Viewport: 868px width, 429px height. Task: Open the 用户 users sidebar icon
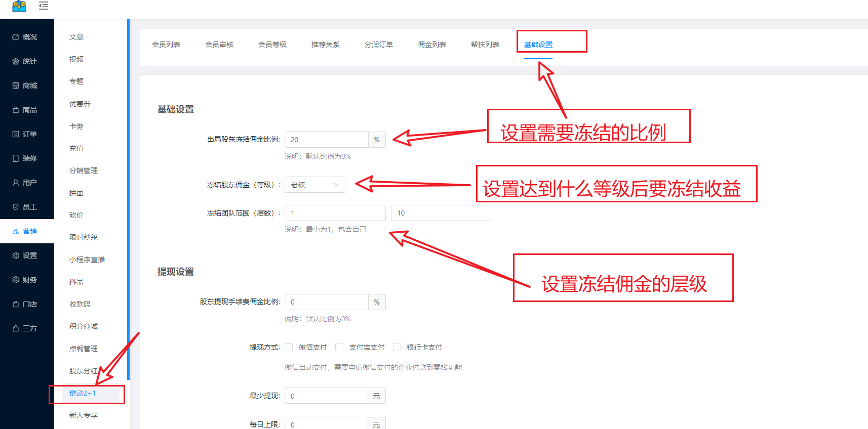click(16, 183)
